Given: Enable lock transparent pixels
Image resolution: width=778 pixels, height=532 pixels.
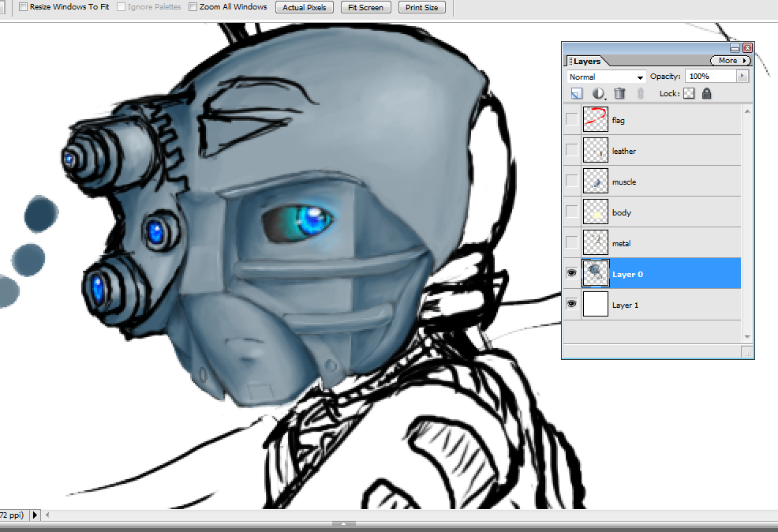Looking at the screenshot, I should click(689, 93).
